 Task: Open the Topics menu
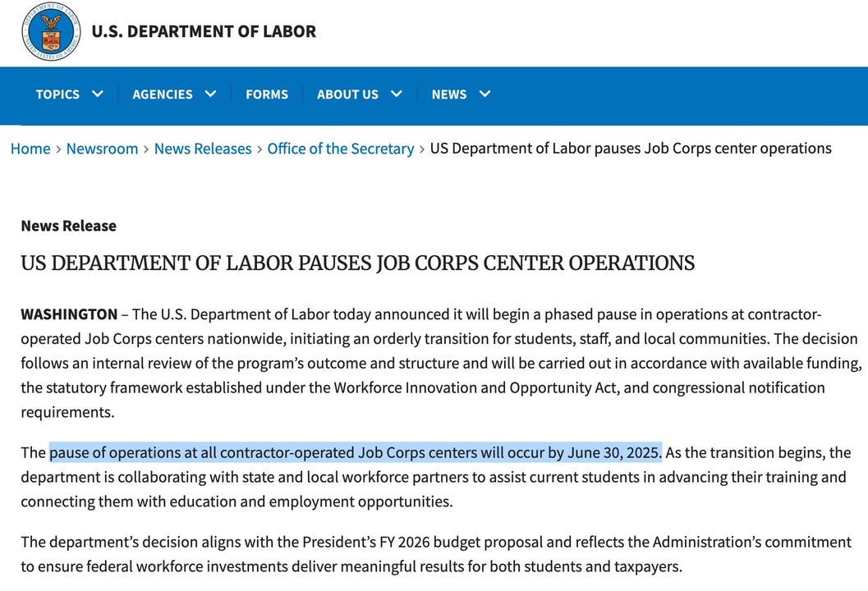57,94
